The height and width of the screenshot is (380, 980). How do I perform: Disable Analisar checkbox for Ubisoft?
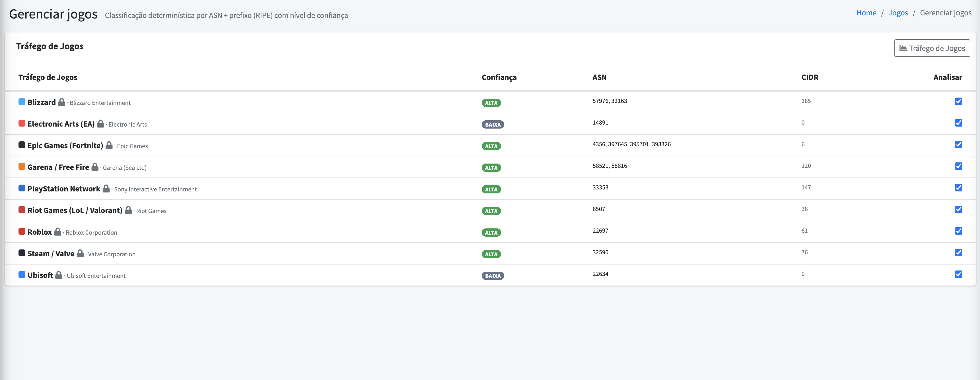click(x=958, y=274)
